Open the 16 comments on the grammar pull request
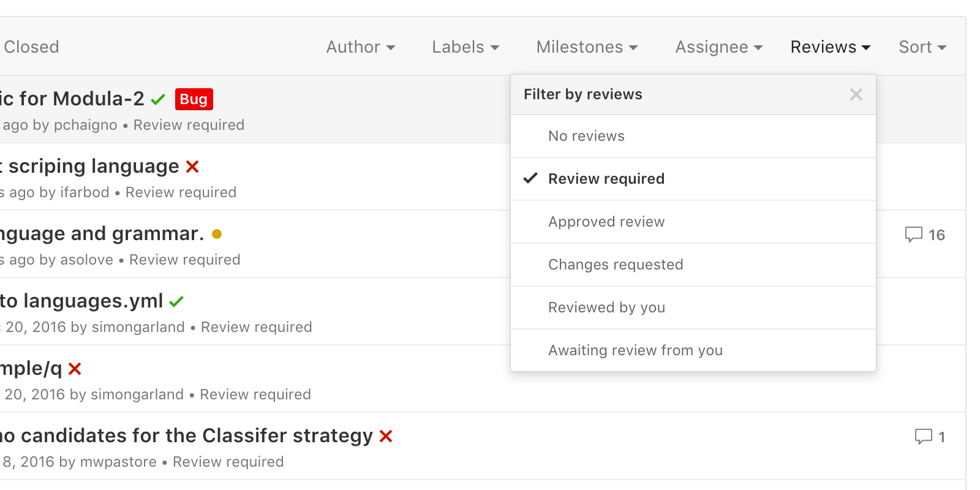 925,235
